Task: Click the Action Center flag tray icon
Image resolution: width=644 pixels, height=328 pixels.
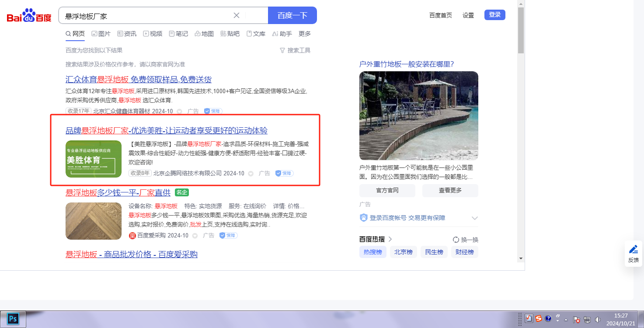Action: coord(577,320)
